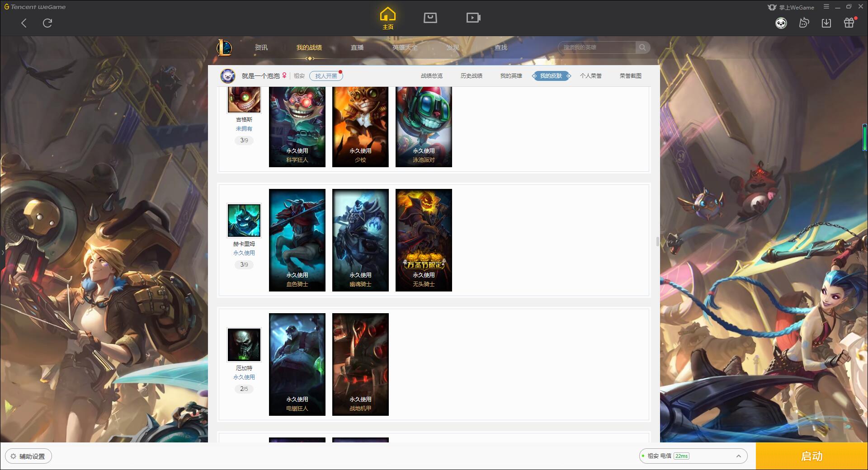Switch to the 英雄大全 tab
This screenshot has width=868, height=470.
405,47
